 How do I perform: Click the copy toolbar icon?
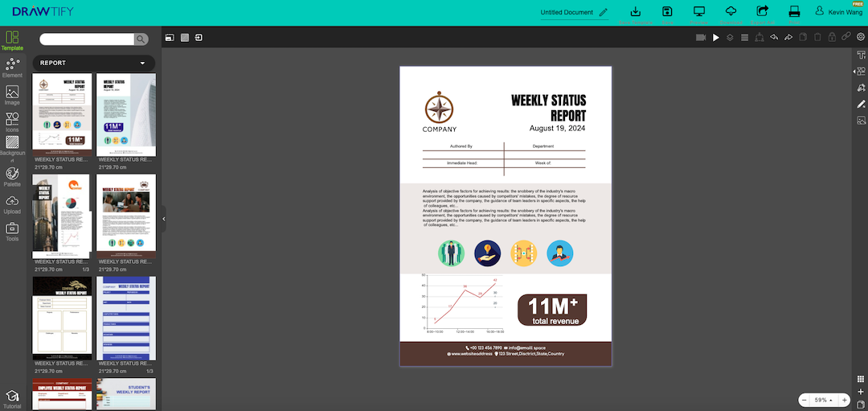[803, 37]
